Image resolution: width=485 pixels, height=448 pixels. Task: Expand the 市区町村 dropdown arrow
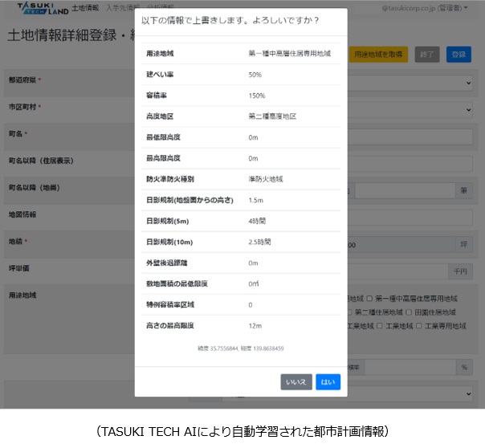468,110
